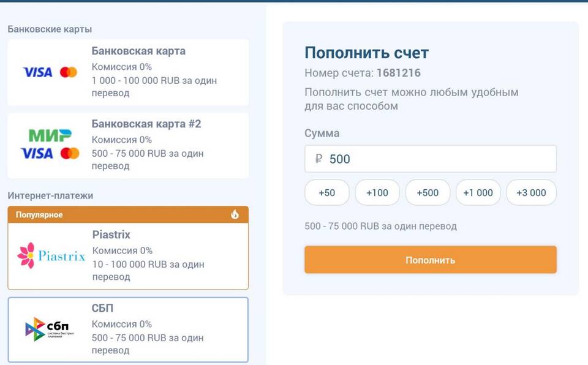Select the Банковская карта payment method

coord(128,72)
